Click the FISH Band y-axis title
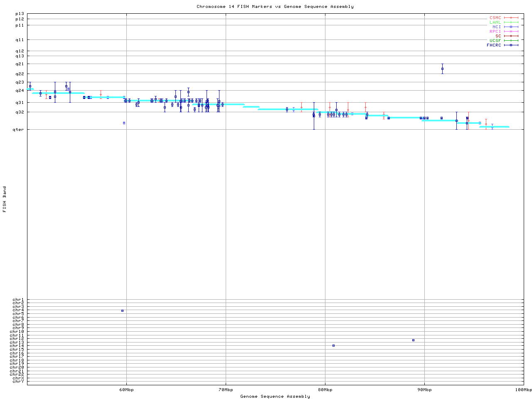Image resolution: width=532 pixels, height=399 pixels. point(5,199)
